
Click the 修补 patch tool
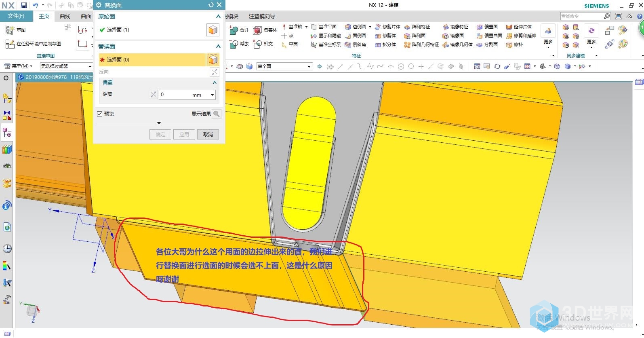click(x=515, y=44)
